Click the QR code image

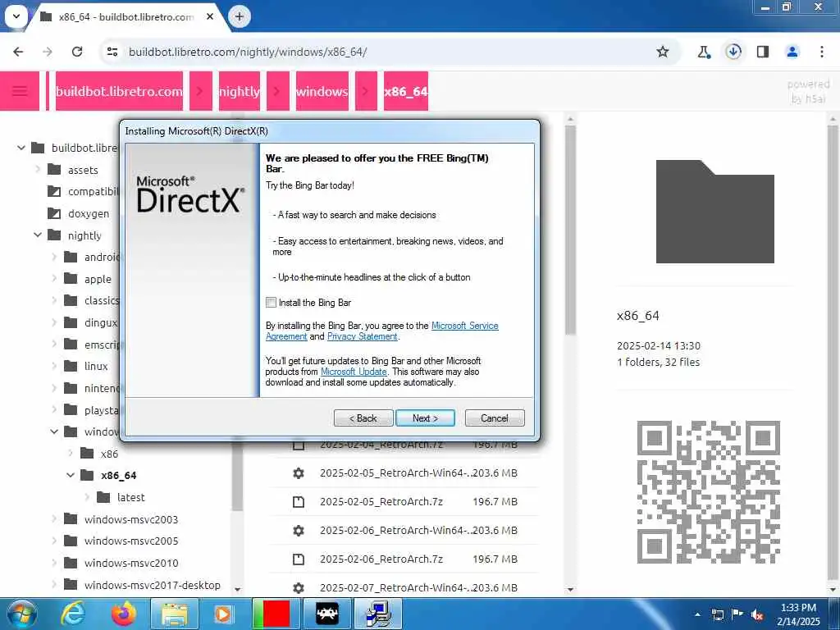[708, 492]
